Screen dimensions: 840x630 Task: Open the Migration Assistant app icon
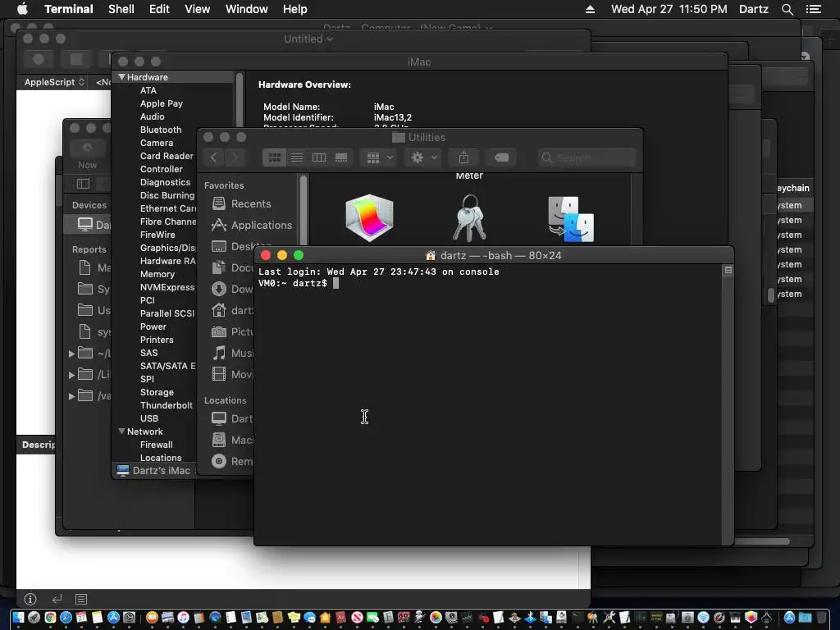[571, 218]
